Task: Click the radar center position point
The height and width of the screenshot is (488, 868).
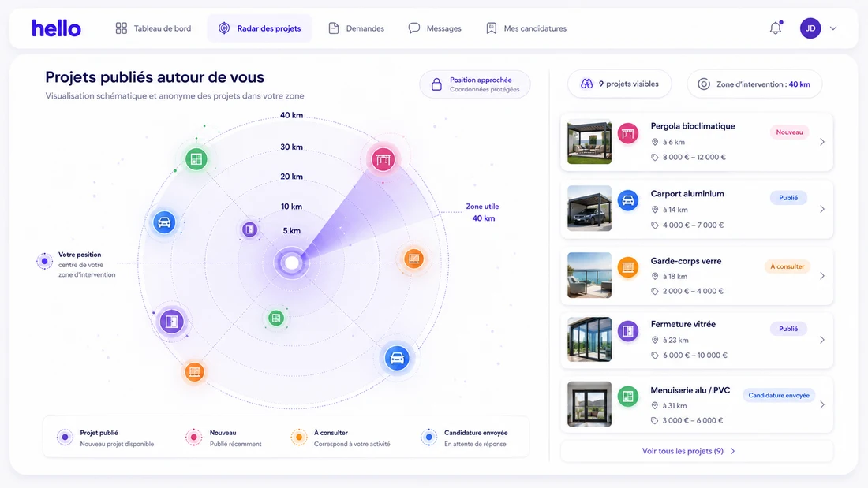Action: pos(292,263)
